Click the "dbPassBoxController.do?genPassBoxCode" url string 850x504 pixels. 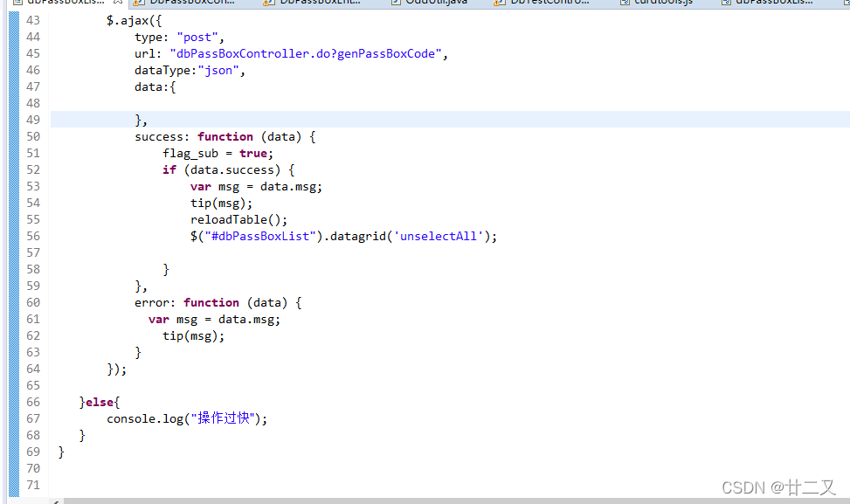[306, 53]
